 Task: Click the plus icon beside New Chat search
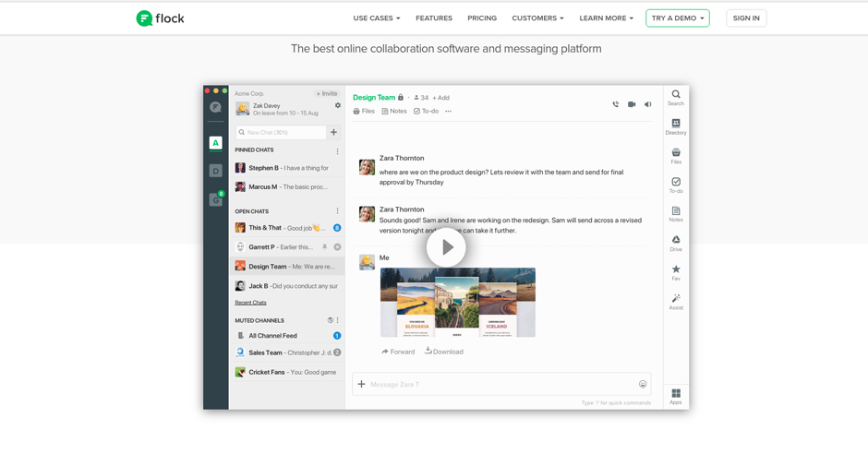tap(333, 132)
